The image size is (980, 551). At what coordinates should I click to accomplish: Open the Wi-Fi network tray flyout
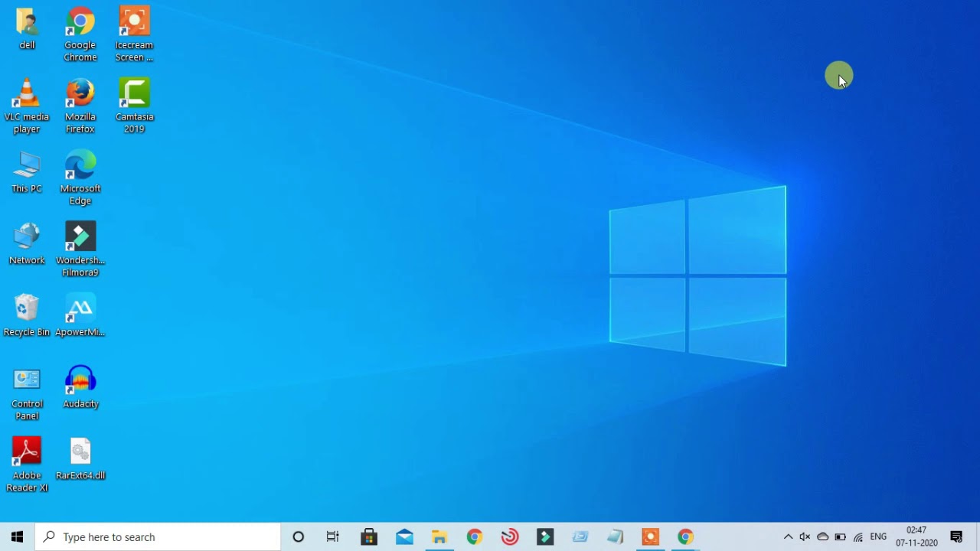point(858,536)
